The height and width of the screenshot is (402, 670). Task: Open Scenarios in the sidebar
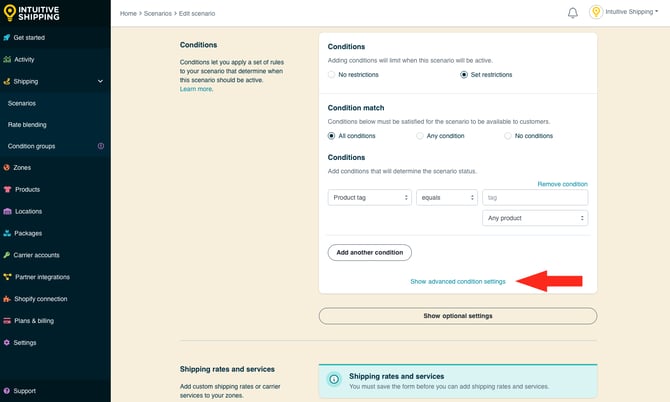22,103
